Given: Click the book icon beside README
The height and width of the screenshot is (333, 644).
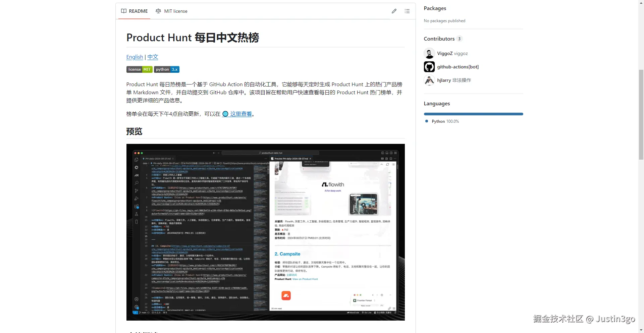Looking at the screenshot, I should pos(124,11).
